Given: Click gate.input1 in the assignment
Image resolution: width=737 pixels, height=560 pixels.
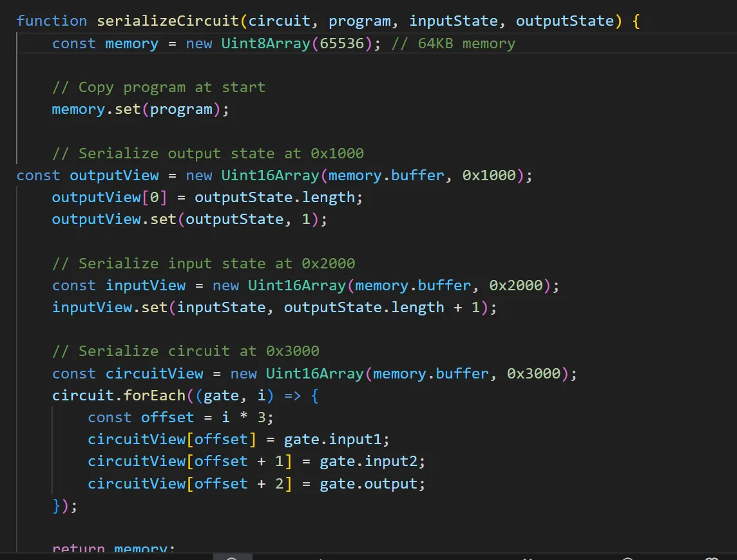Looking at the screenshot, I should pos(337,440).
